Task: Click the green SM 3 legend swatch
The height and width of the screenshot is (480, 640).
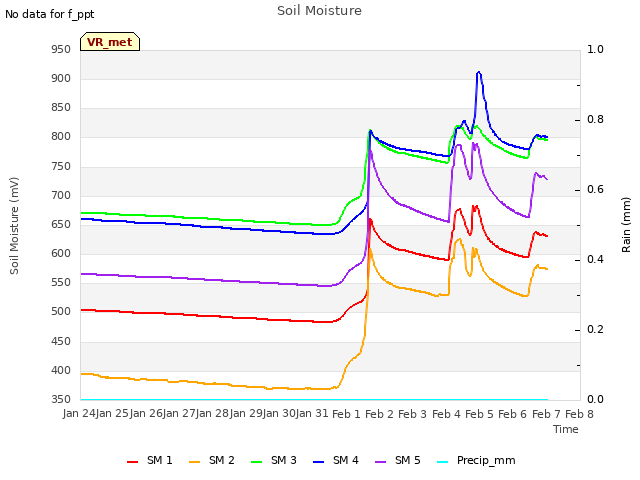Action: point(257,462)
